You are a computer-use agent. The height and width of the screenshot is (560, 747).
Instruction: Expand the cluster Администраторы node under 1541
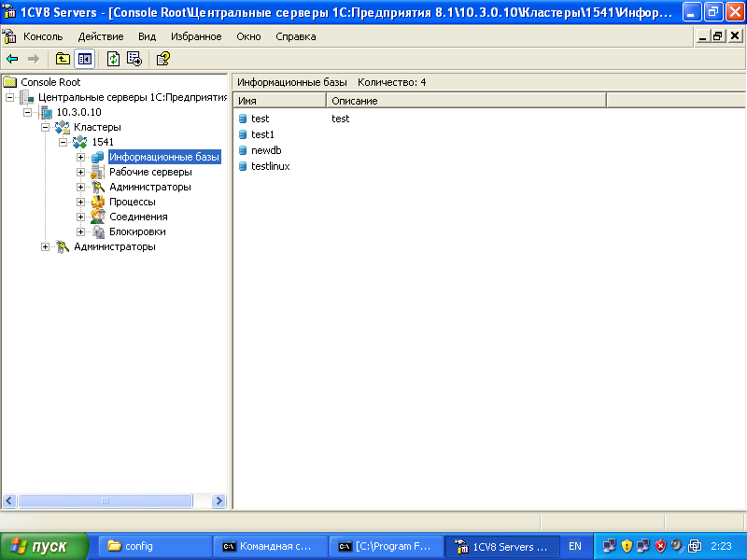point(80,188)
